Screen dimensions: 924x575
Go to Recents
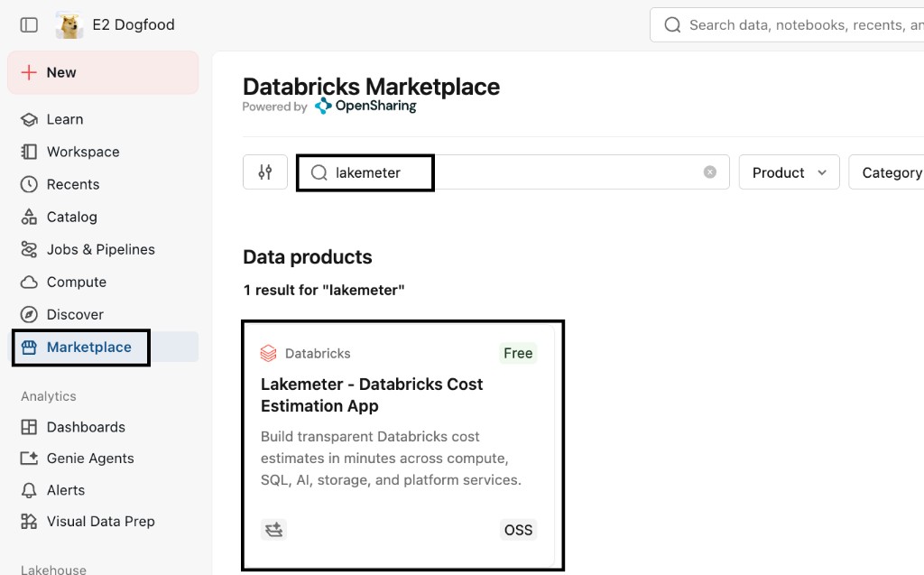[103, 184]
